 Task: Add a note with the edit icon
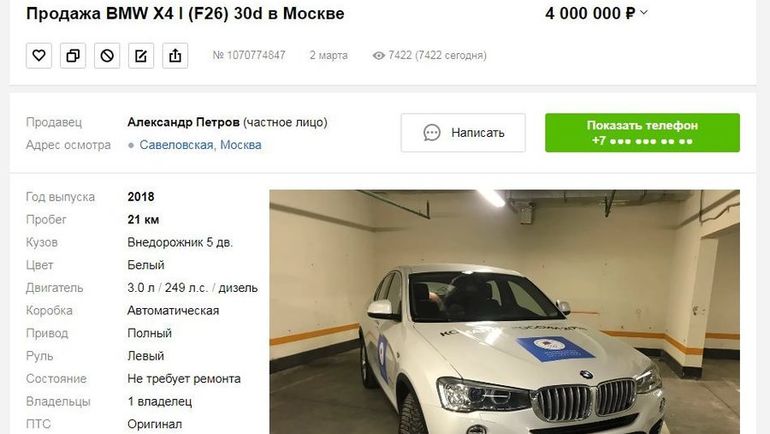(x=141, y=55)
